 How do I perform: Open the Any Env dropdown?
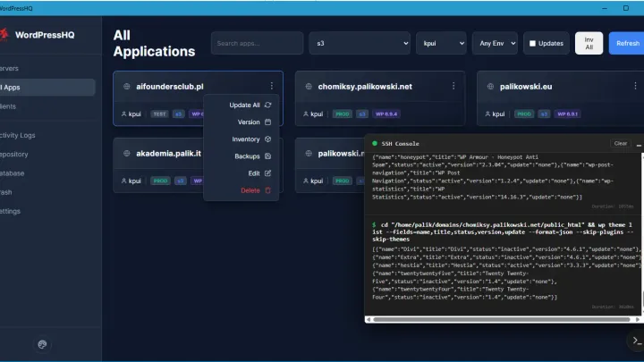tap(495, 43)
